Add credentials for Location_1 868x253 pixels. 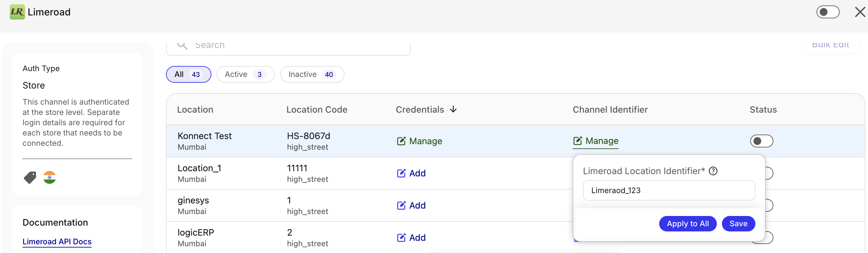point(411,173)
